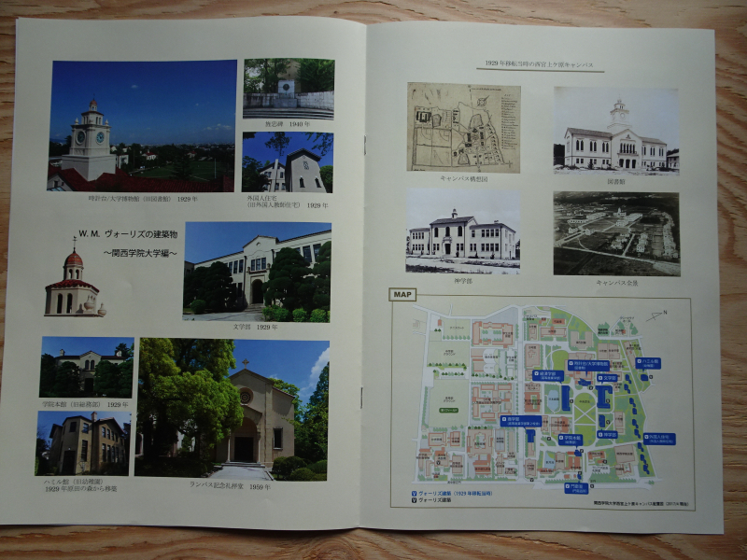Select 学院本館 blue map label
Image resolution: width=747 pixels, height=560 pixels.
[571, 440]
